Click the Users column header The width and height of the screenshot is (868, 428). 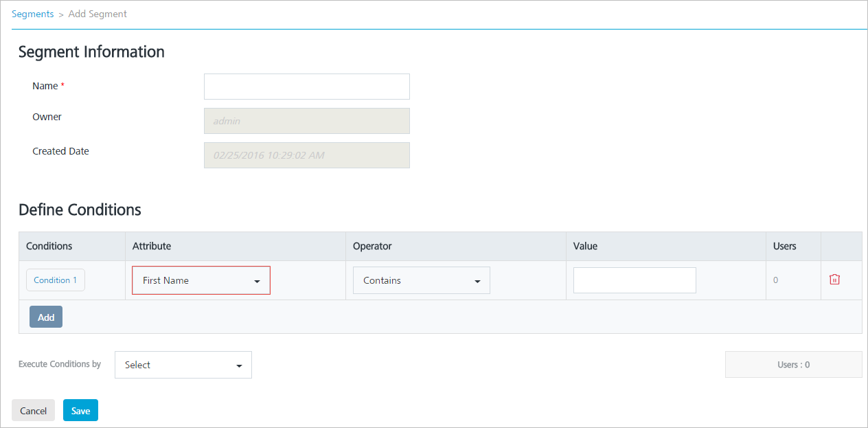(x=785, y=246)
